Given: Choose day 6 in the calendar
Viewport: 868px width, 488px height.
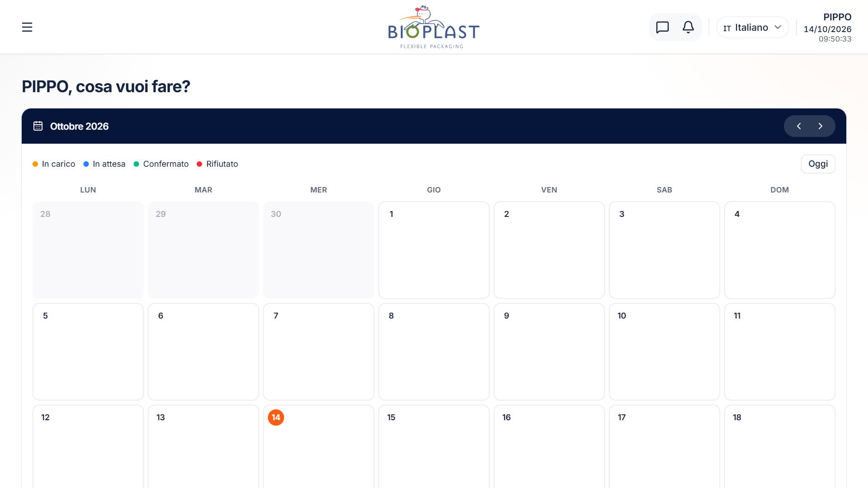Looking at the screenshot, I should tap(203, 352).
